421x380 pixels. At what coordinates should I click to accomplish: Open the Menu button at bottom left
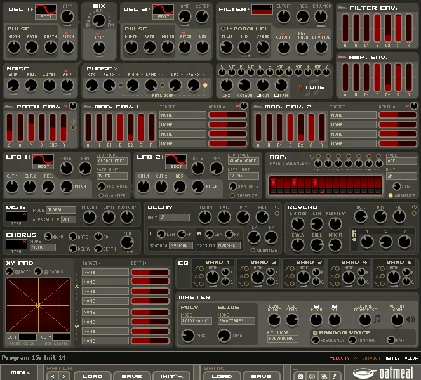pyautogui.click(x=20, y=372)
